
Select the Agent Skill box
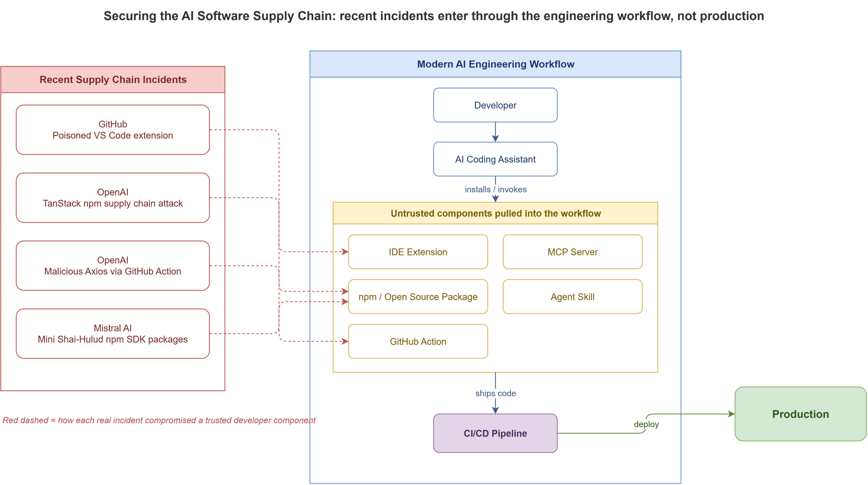tap(572, 297)
